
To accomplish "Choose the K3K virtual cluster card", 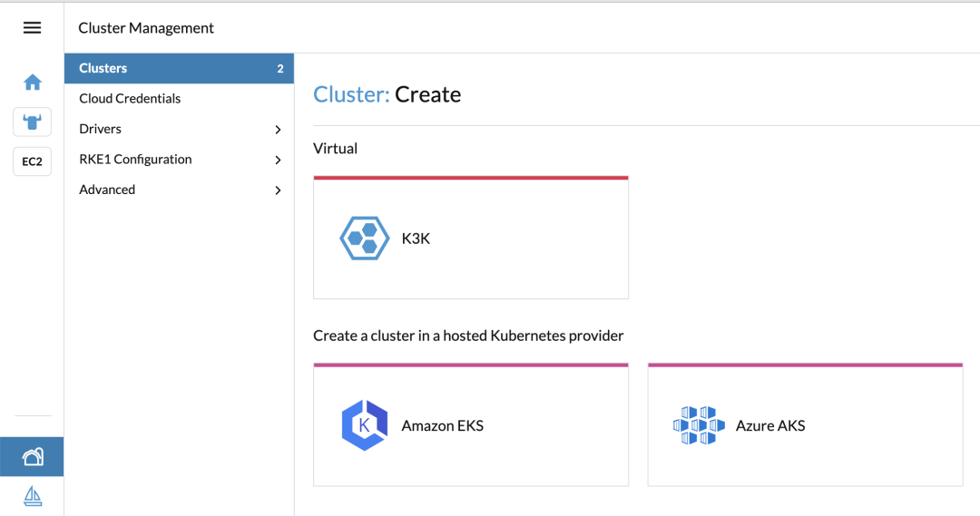I will point(471,238).
